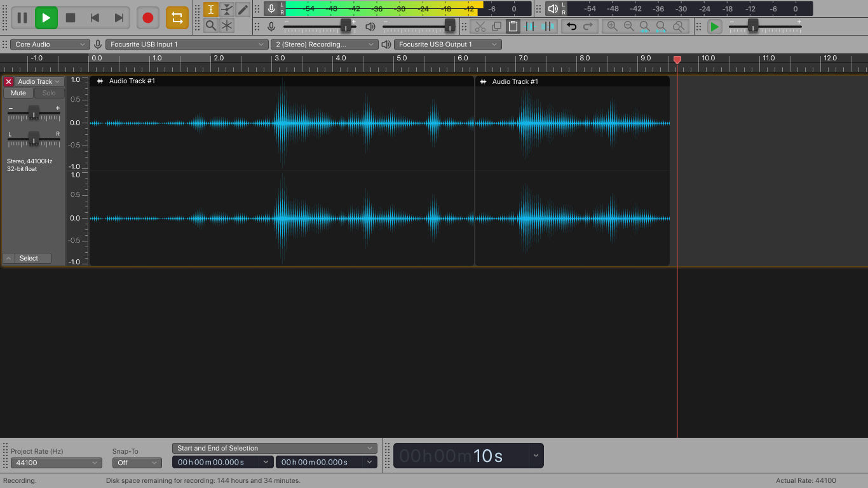Adjust the track gain slider
The width and height of the screenshot is (868, 488).
pyautogui.click(x=34, y=113)
